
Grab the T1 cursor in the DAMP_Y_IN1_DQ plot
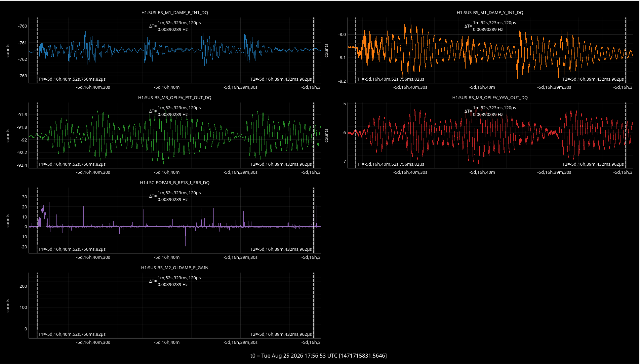click(x=356, y=50)
